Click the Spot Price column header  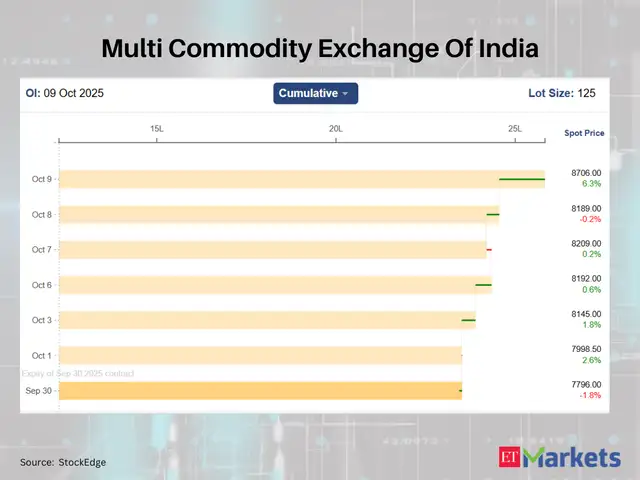[584, 133]
